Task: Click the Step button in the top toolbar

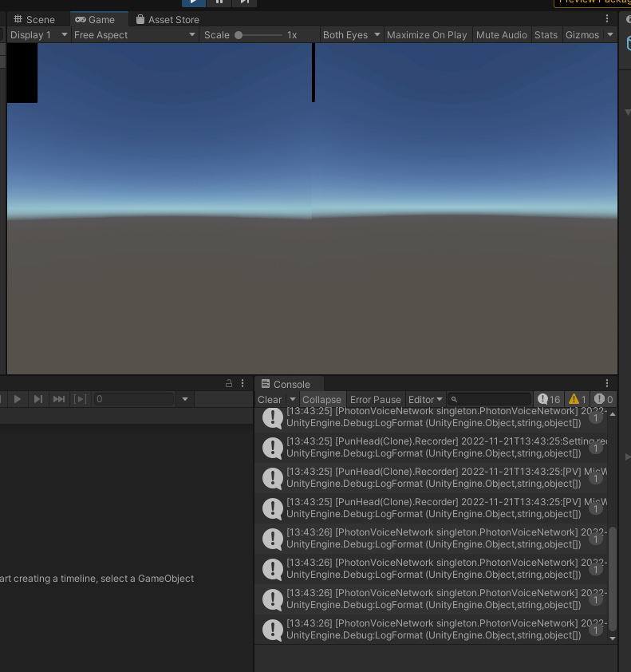Action: tap(244, 2)
